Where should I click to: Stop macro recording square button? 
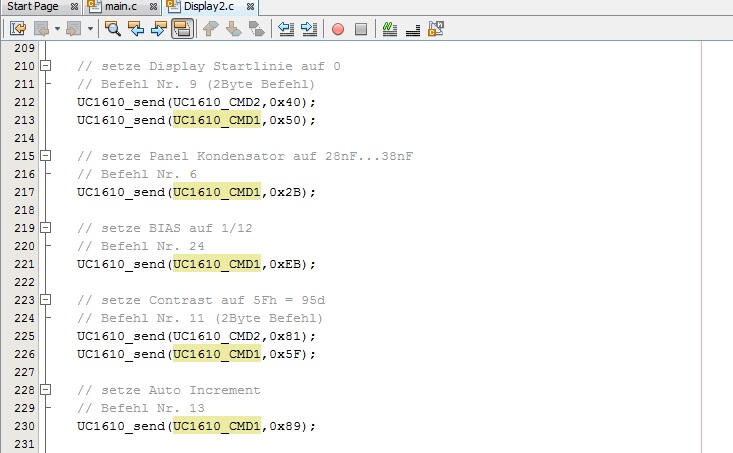click(361, 29)
